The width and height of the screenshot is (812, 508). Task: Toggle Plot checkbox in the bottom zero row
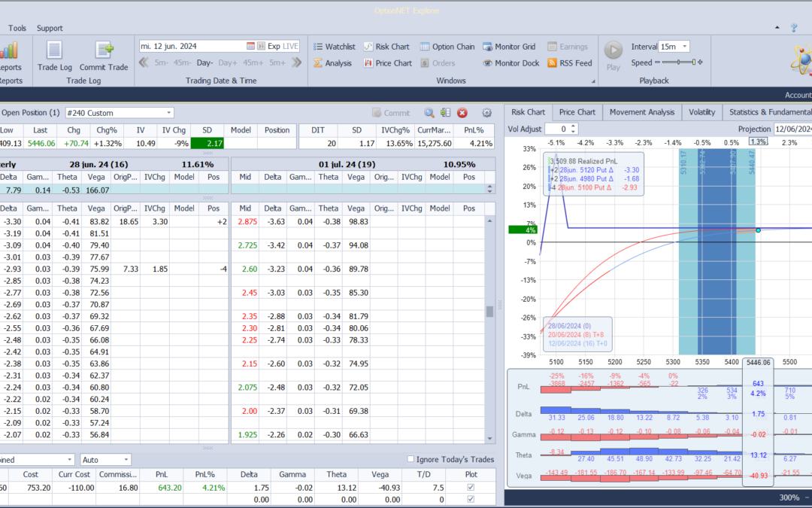coord(471,499)
